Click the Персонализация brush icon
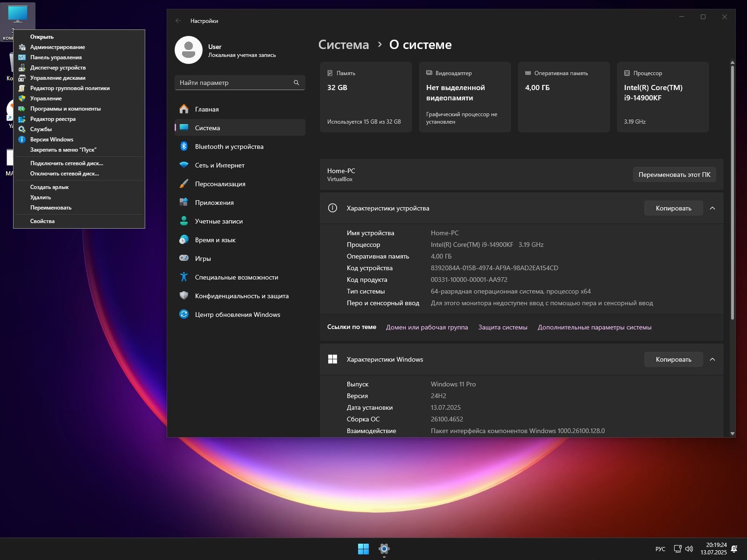Viewport: 747px width, 560px height. 184,184
